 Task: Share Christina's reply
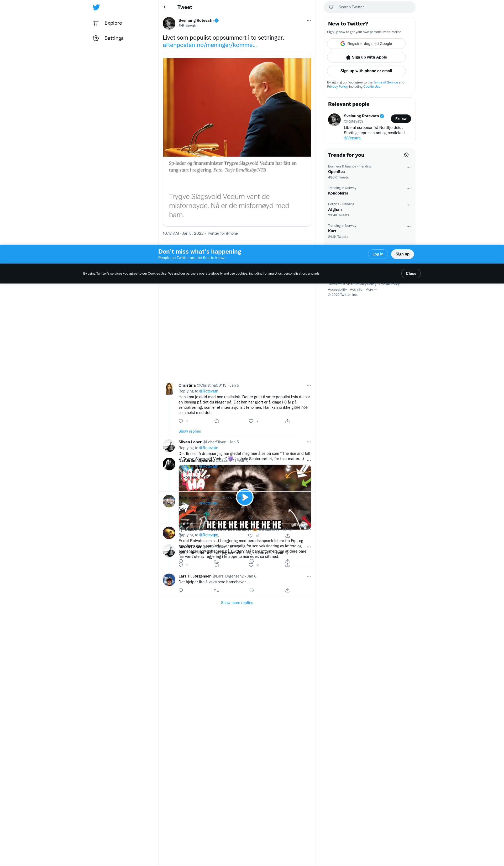[x=287, y=421]
